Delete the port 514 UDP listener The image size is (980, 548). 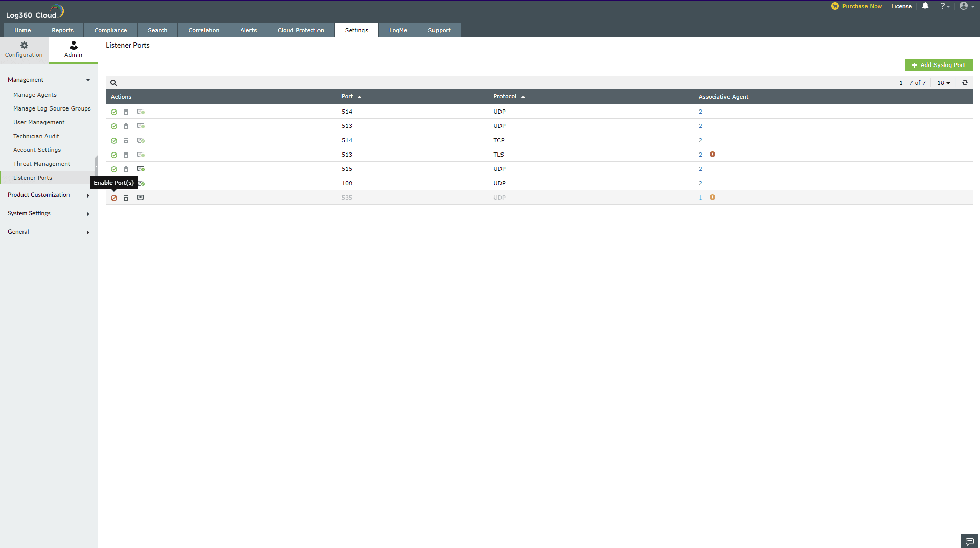126,112
